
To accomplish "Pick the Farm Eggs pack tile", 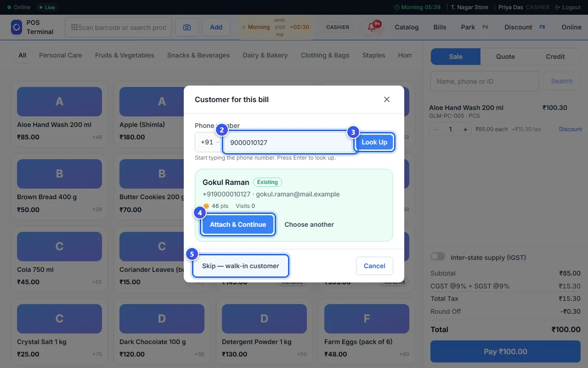I will click(x=367, y=331).
